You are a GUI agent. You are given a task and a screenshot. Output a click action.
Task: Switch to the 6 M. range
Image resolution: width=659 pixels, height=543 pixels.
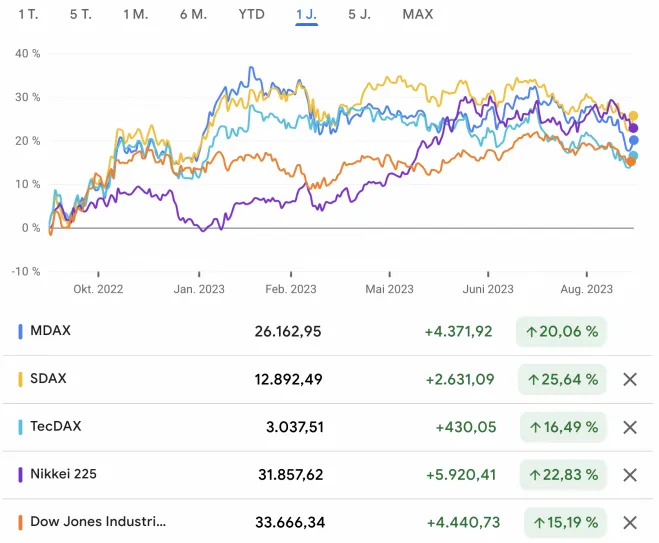click(x=193, y=15)
